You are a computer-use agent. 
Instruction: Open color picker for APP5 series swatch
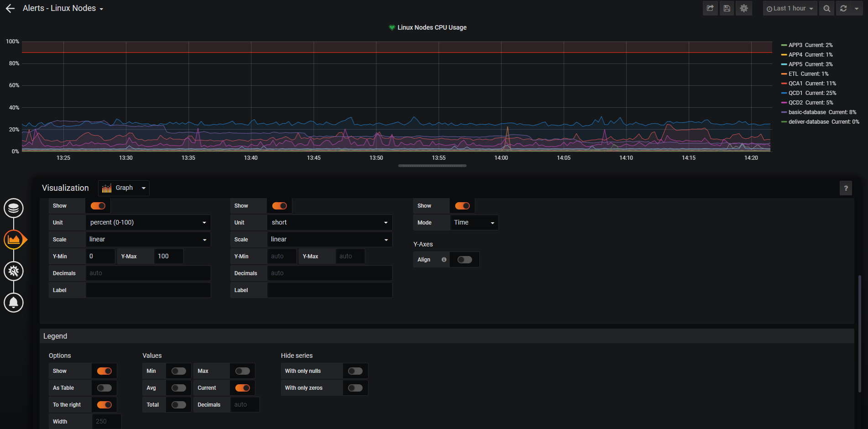tap(784, 64)
